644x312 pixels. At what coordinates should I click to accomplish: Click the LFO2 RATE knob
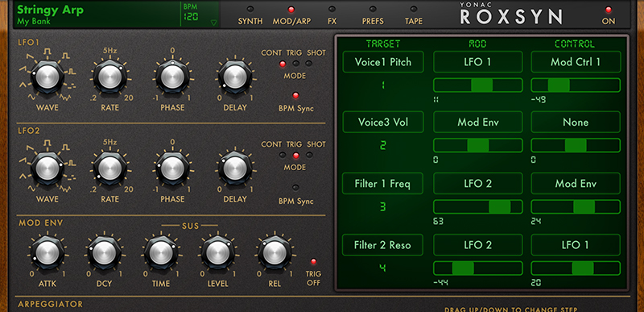click(x=110, y=168)
